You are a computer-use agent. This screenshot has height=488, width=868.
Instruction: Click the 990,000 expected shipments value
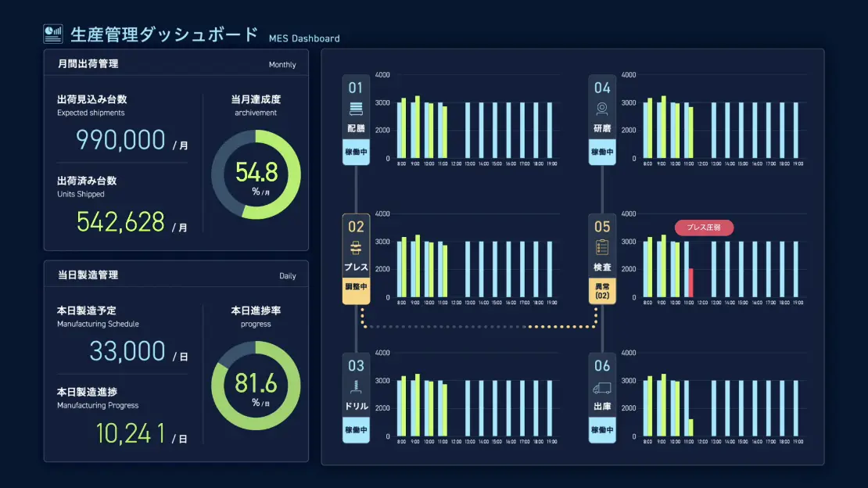pyautogui.click(x=120, y=140)
